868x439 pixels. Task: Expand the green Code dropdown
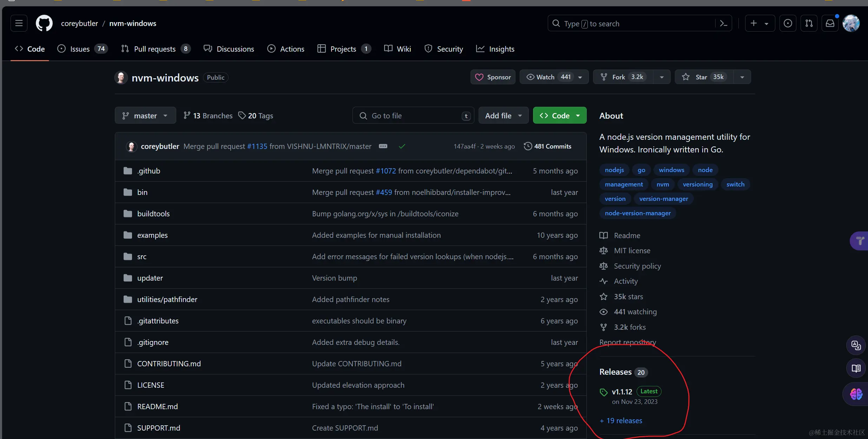(559, 116)
